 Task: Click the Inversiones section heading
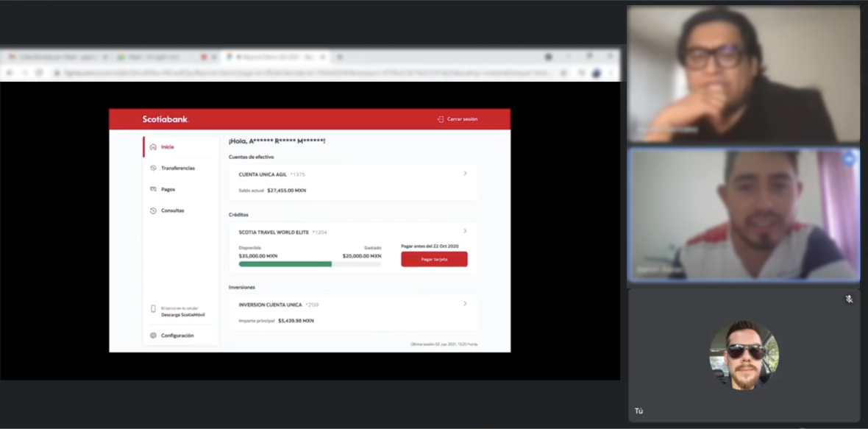tap(242, 287)
